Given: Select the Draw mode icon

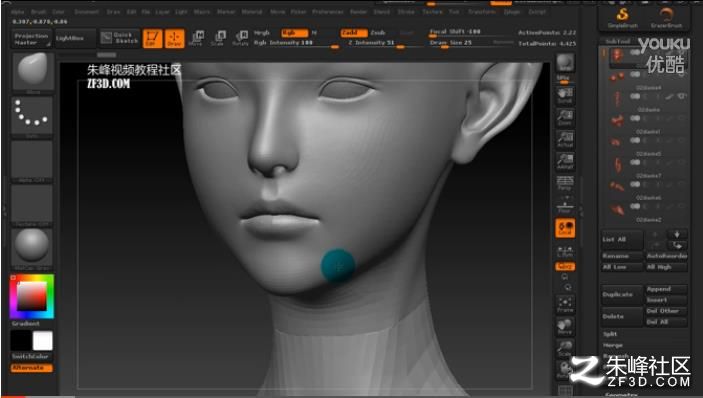Looking at the screenshot, I should coord(174,38).
